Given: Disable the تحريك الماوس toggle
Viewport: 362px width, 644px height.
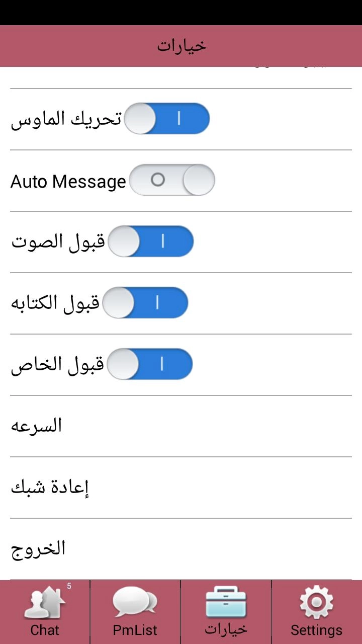Looking at the screenshot, I should coord(166,119).
